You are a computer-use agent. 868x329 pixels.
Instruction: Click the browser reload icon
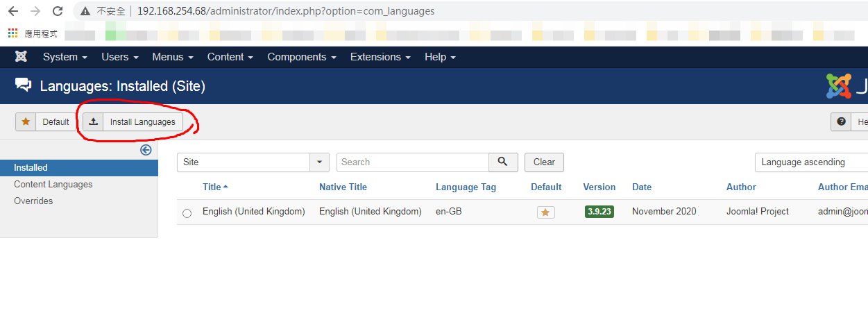pos(58,11)
